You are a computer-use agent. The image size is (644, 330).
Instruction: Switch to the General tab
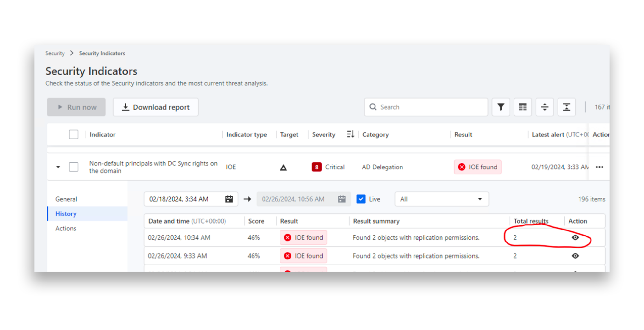(x=66, y=199)
